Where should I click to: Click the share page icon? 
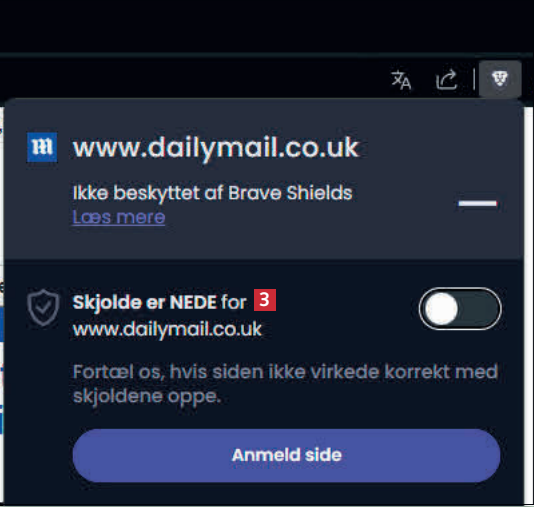(446, 80)
